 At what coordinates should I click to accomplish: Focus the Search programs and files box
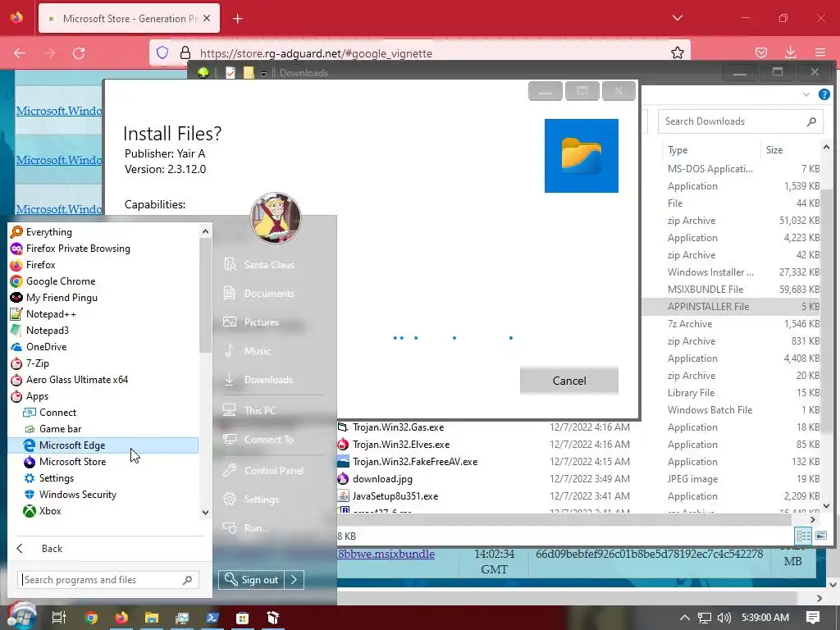click(x=109, y=580)
